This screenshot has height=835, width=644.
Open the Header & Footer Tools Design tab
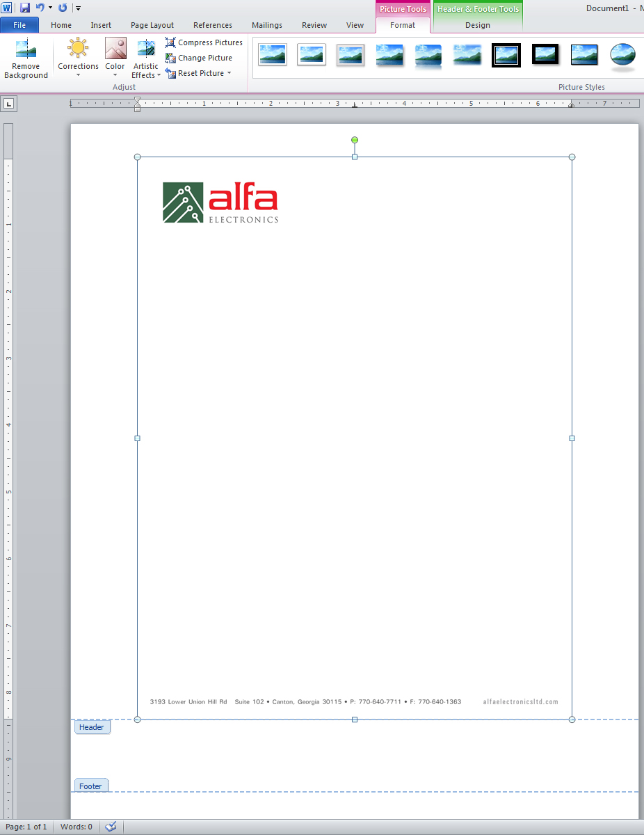[477, 24]
